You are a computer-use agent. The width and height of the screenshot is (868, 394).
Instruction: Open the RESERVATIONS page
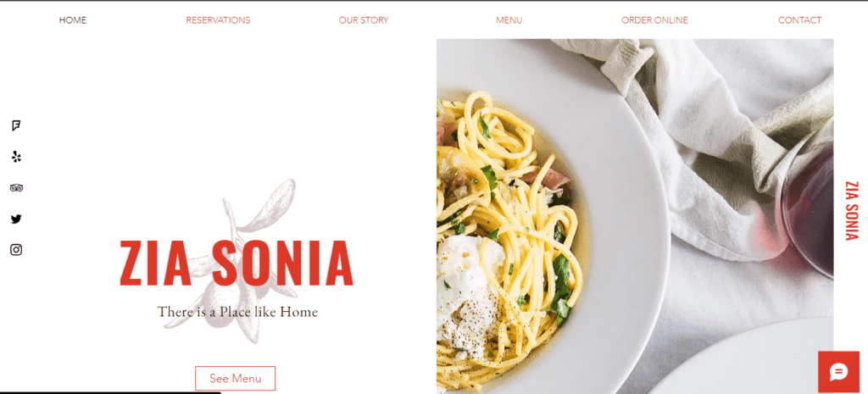pyautogui.click(x=218, y=20)
